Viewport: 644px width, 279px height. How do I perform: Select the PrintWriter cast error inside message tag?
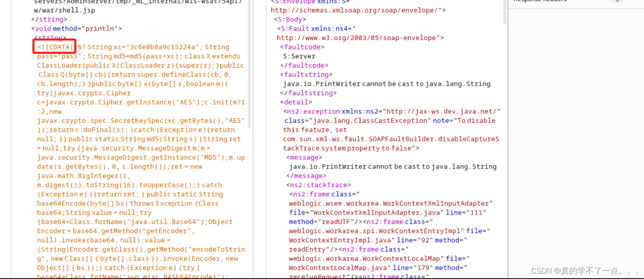click(x=393, y=166)
